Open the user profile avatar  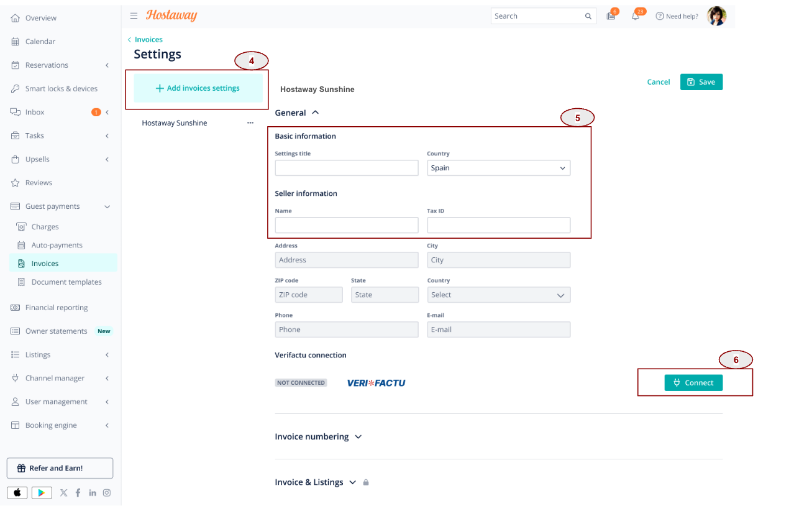(716, 16)
